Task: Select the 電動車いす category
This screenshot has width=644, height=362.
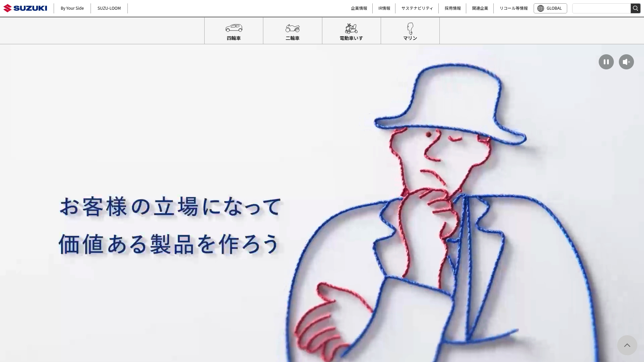Action: pos(351,31)
